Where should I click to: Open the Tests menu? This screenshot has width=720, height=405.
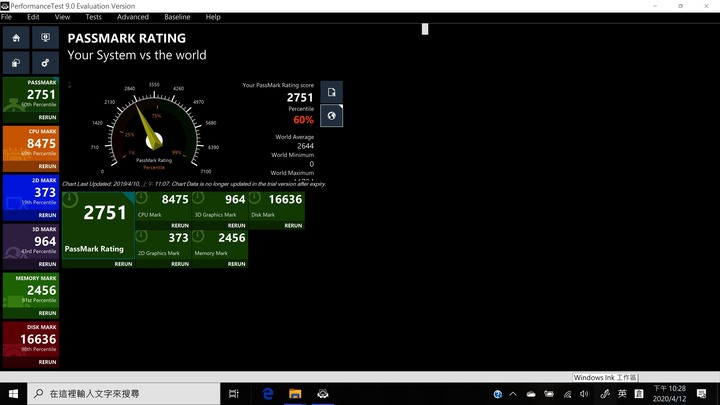tap(94, 17)
